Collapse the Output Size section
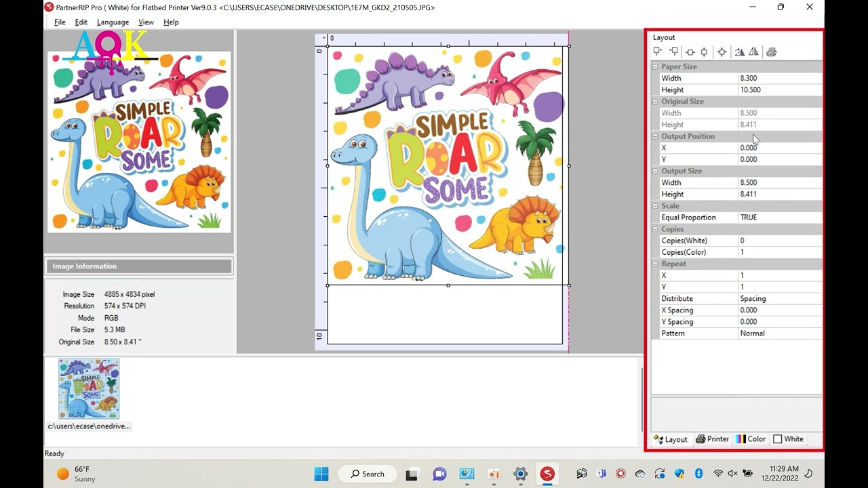 pyautogui.click(x=655, y=171)
